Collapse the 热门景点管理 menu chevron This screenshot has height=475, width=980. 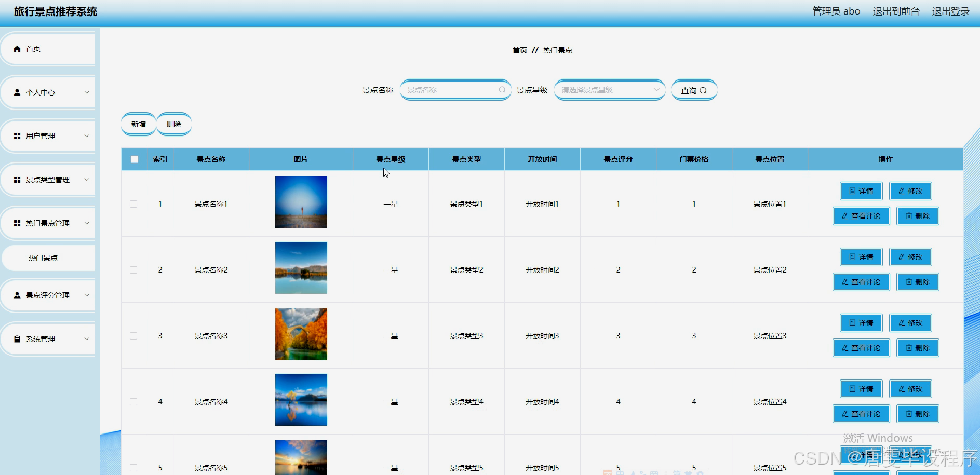tap(87, 223)
